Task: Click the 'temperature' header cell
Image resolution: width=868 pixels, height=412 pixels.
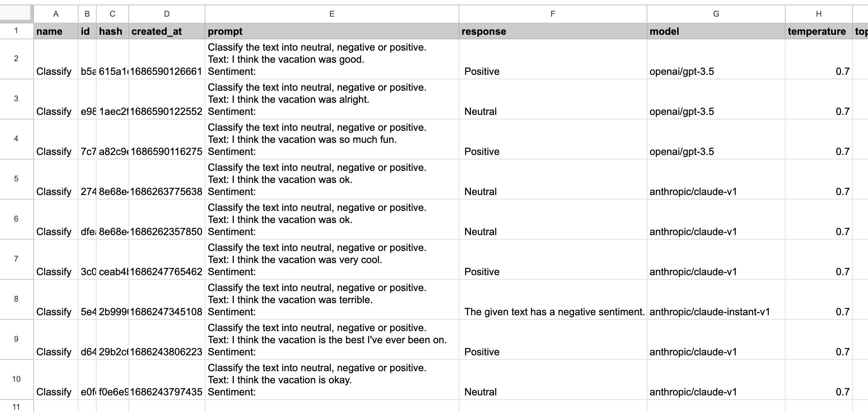Action: click(819, 31)
